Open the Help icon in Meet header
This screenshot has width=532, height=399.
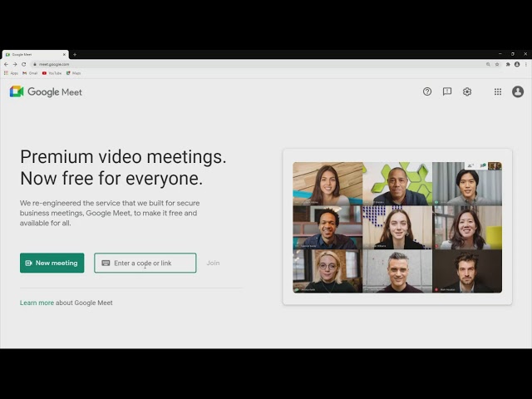(427, 91)
